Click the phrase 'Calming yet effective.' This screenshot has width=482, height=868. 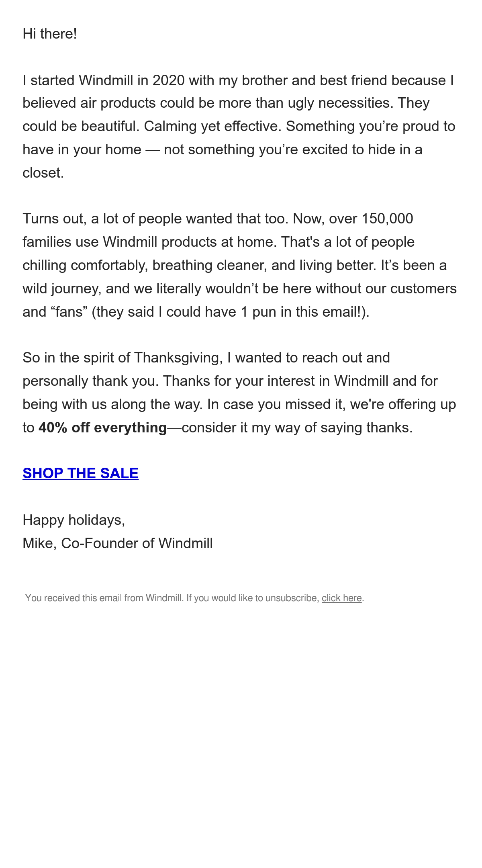coord(213,126)
